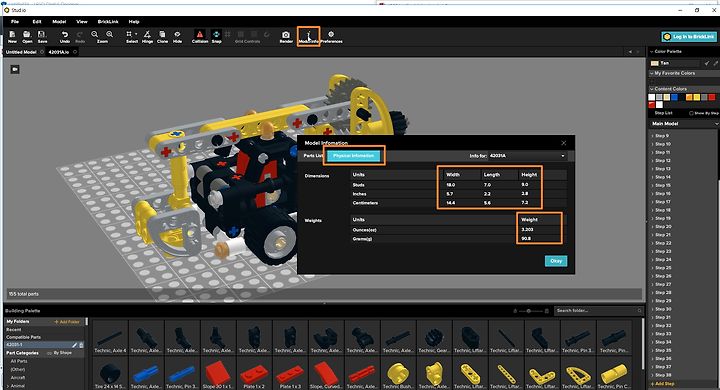
Task: Open the BrickLink menu
Action: click(x=108, y=22)
